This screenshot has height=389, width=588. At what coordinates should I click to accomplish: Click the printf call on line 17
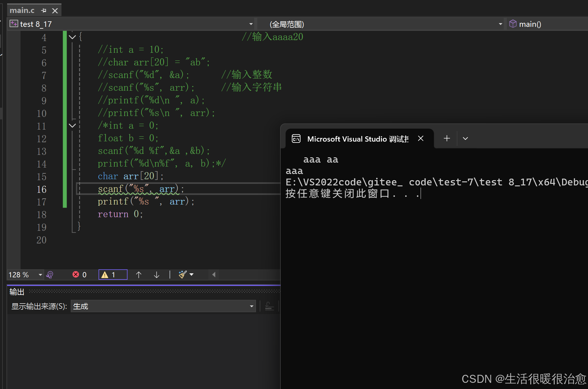point(146,201)
